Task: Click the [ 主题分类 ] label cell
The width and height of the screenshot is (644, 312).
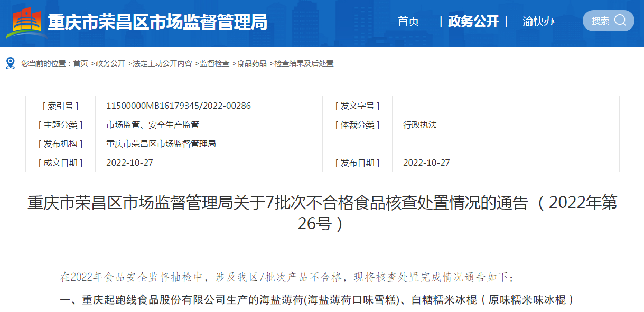Action: pos(60,125)
